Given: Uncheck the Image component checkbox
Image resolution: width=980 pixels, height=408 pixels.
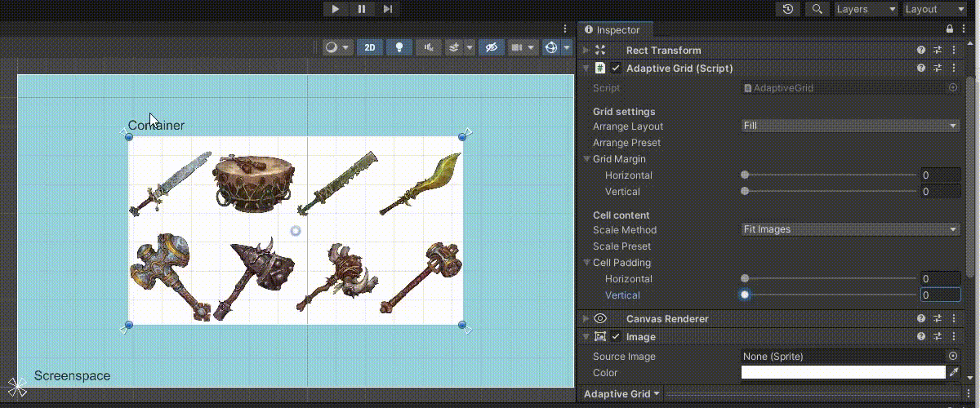Looking at the screenshot, I should [x=616, y=337].
